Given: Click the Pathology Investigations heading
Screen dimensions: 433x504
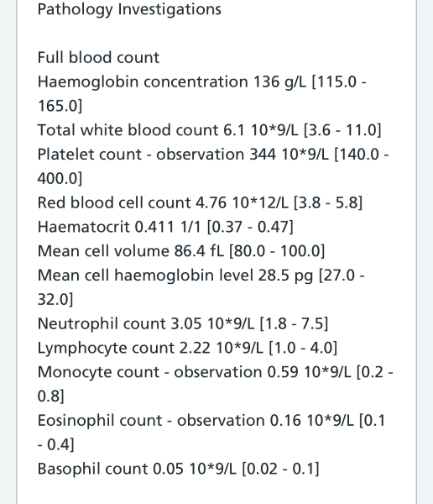Looking at the screenshot, I should pyautogui.click(x=129, y=9).
